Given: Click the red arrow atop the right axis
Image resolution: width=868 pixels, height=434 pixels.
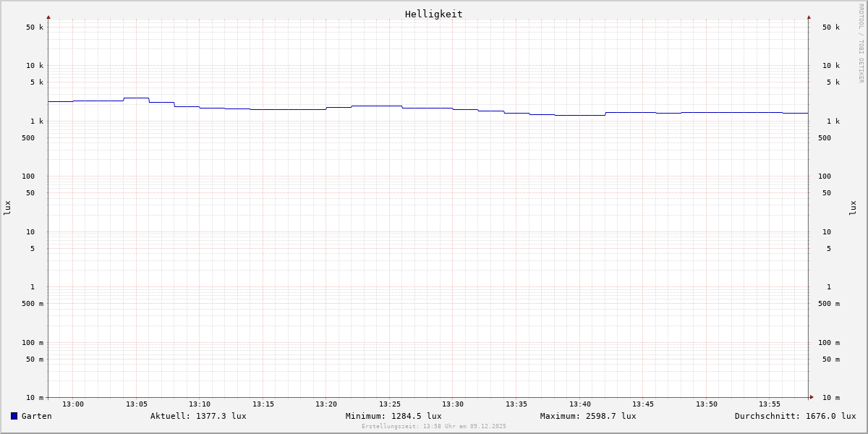Looking at the screenshot, I should (x=809, y=17).
